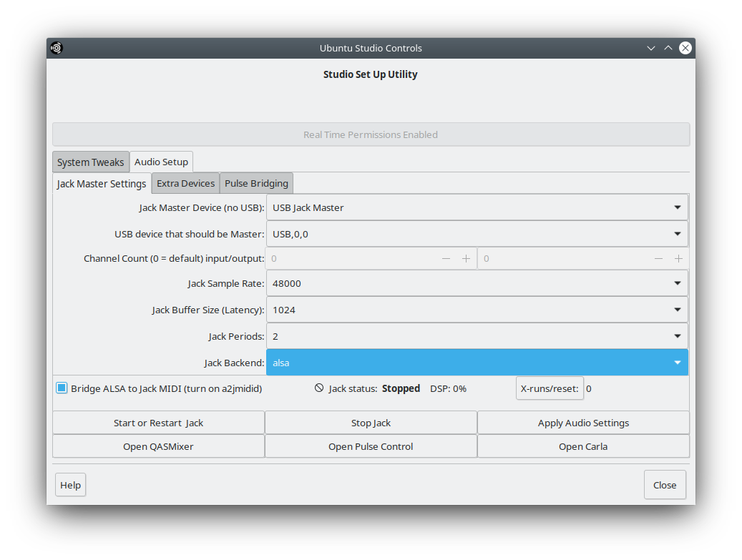Screen dimensions: 742x560
Task: Click the Ubuntu Studio logo icon in title bar
Action: pos(57,48)
